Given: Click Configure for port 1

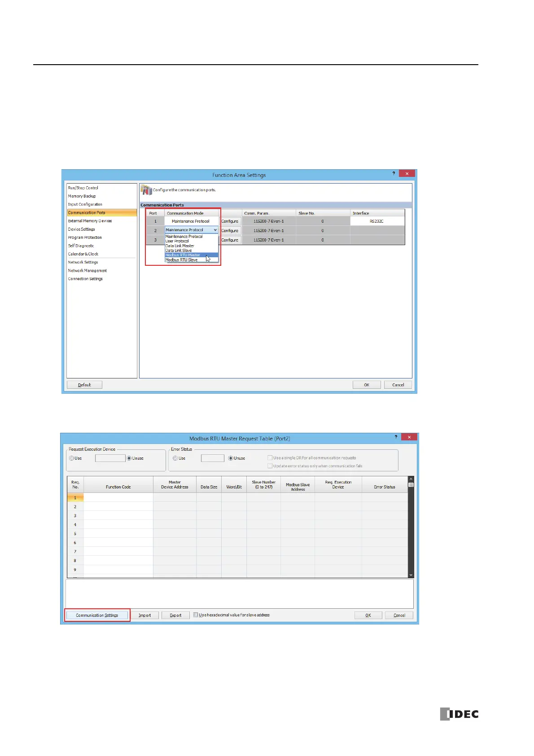Looking at the screenshot, I should [x=230, y=221].
